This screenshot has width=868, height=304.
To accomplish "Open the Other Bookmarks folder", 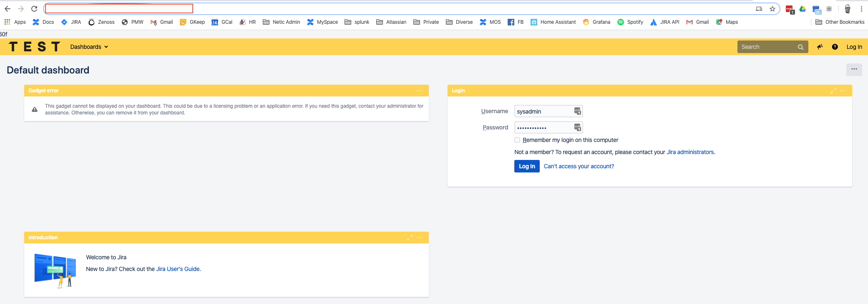I will coord(840,22).
